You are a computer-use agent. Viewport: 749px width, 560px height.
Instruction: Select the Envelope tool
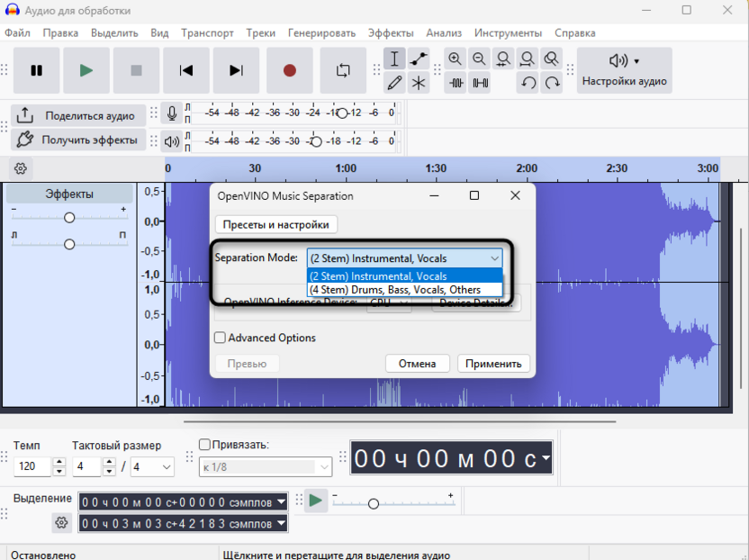[x=419, y=59]
